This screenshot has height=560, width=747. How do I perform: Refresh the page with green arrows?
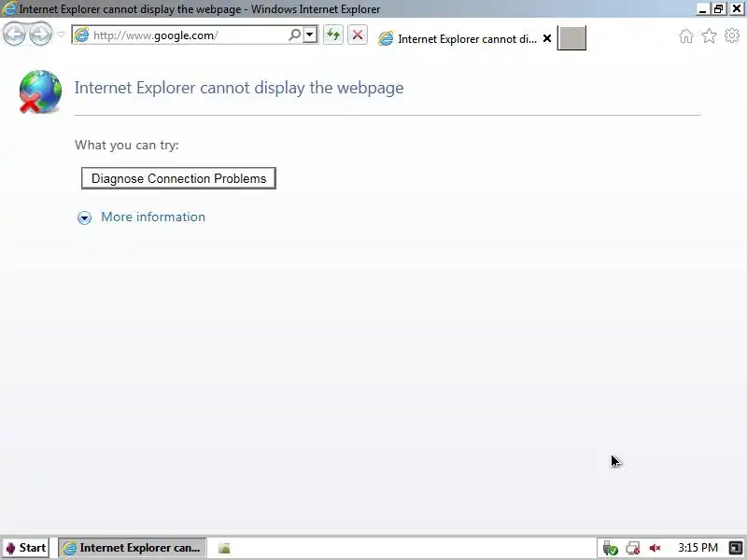tap(333, 35)
